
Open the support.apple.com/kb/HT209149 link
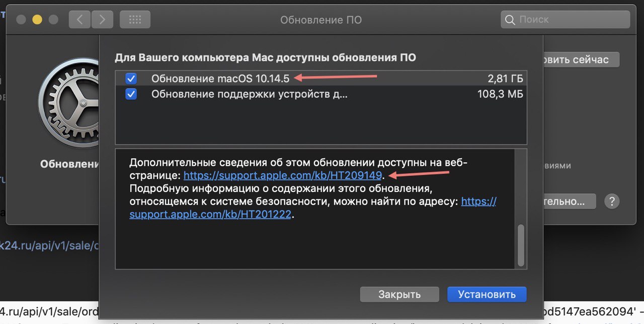pos(283,176)
